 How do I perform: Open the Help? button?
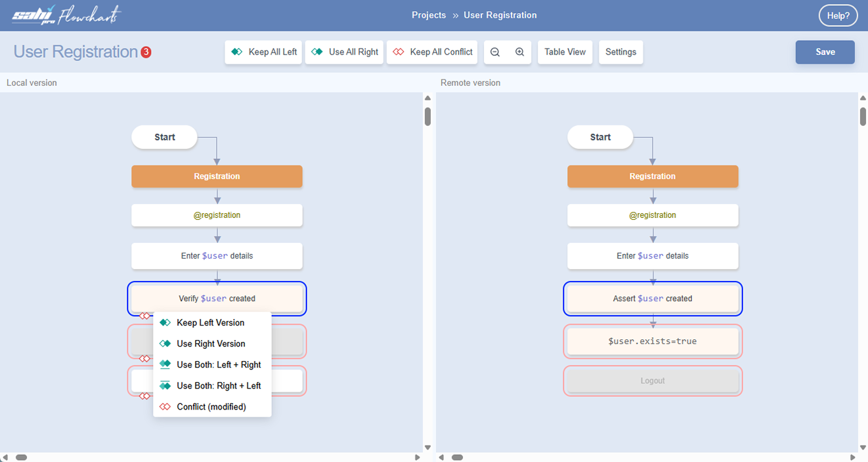(x=838, y=16)
